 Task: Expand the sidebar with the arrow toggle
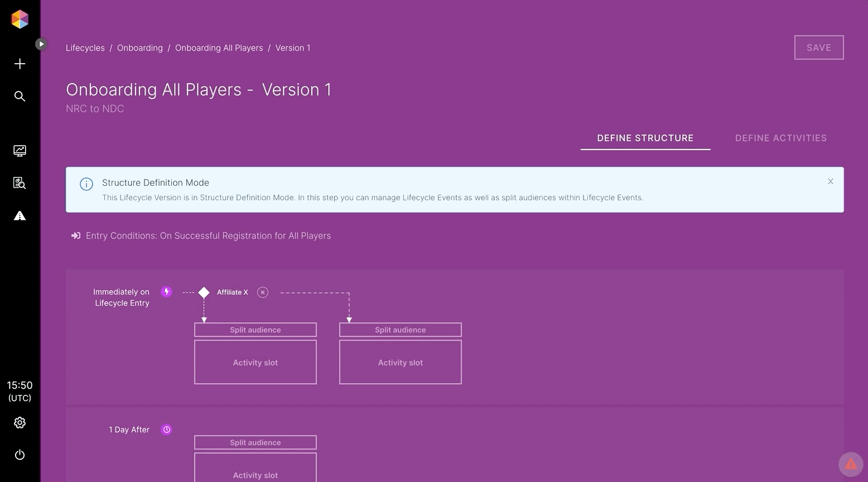pyautogui.click(x=41, y=44)
